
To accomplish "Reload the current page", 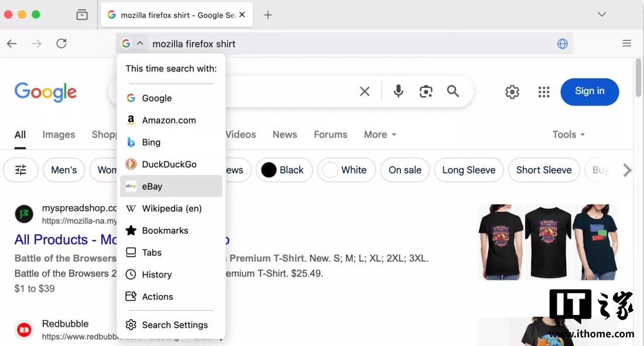I will tap(61, 43).
